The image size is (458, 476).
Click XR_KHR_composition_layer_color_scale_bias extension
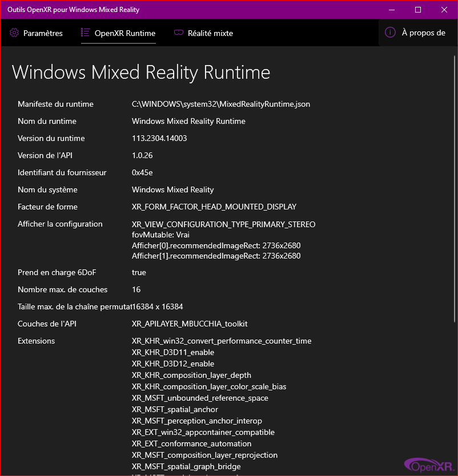tap(209, 387)
